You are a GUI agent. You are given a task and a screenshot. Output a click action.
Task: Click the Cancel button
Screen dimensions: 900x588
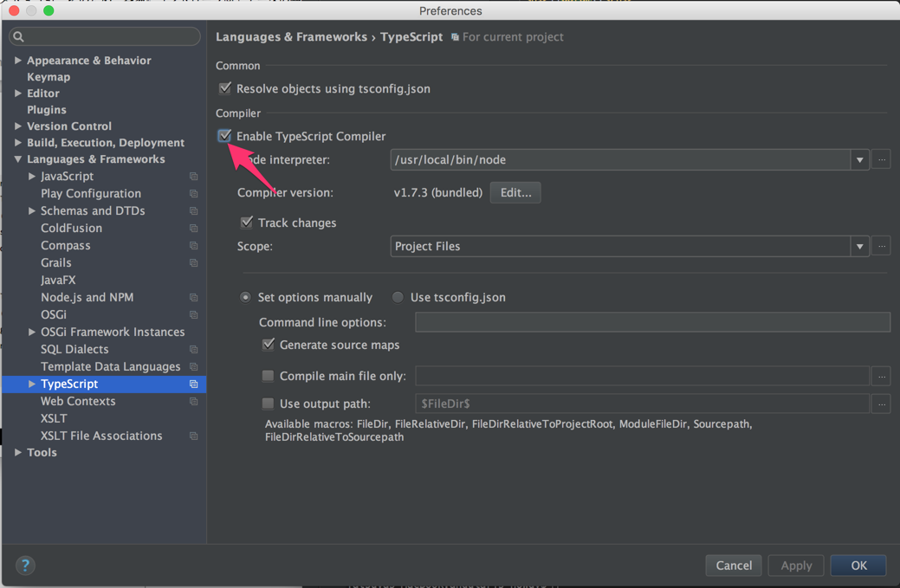coord(734,565)
